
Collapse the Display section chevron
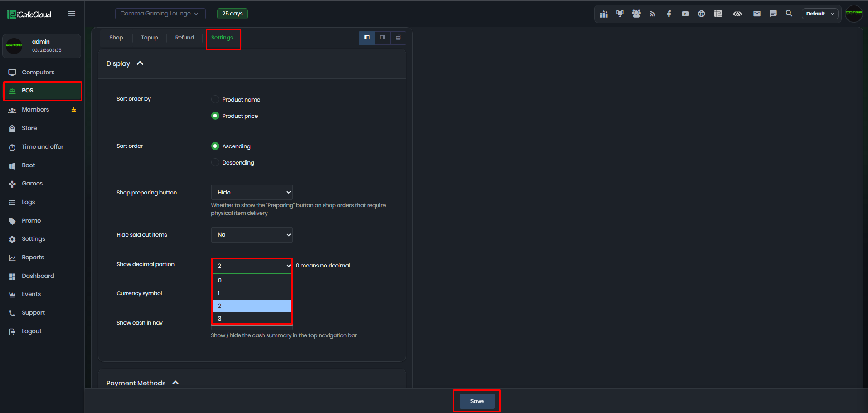click(x=140, y=63)
